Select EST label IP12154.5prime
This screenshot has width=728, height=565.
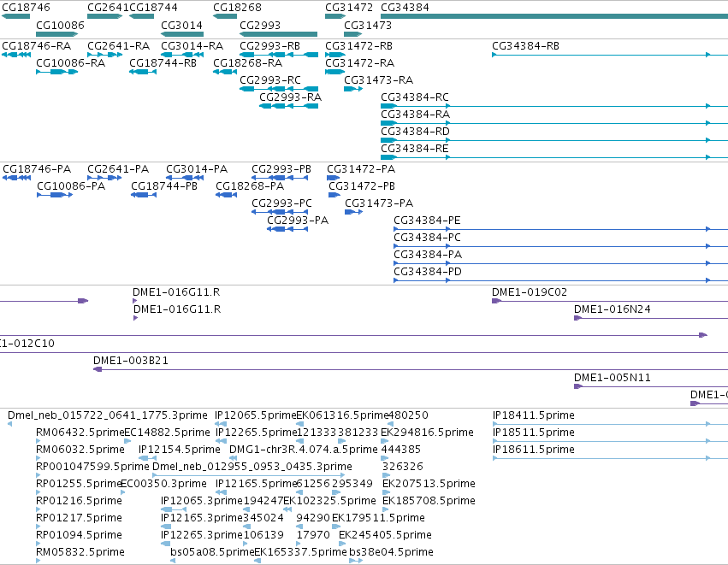tap(179, 450)
